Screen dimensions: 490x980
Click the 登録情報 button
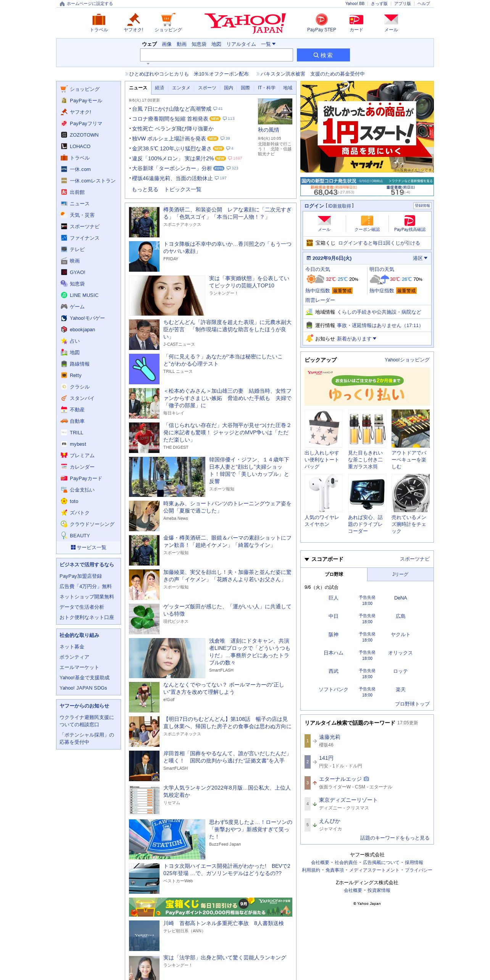coord(422,206)
